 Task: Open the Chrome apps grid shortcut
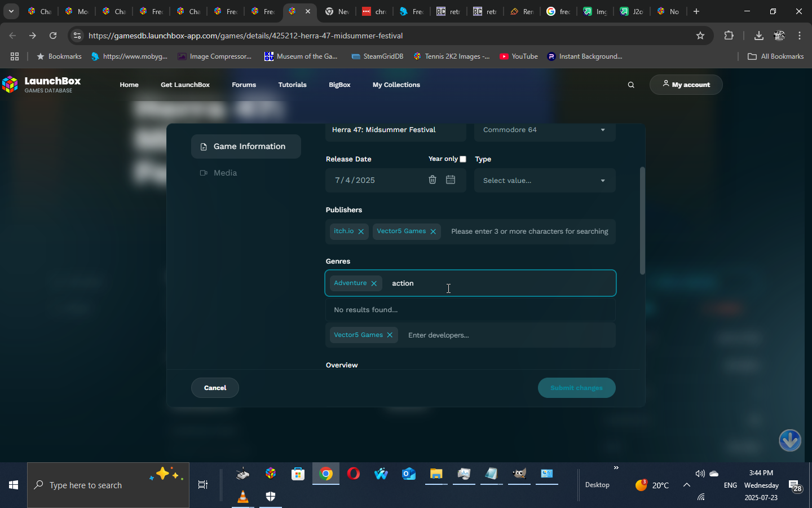15,56
